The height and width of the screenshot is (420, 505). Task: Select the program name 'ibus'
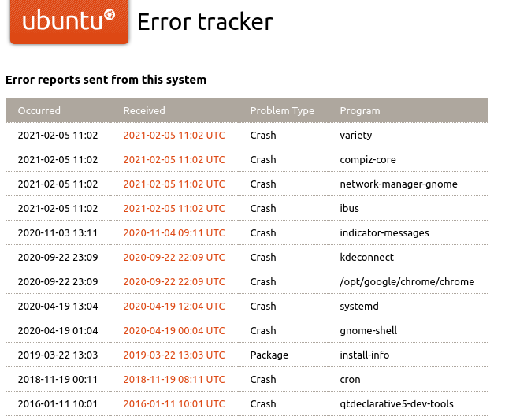(x=350, y=208)
